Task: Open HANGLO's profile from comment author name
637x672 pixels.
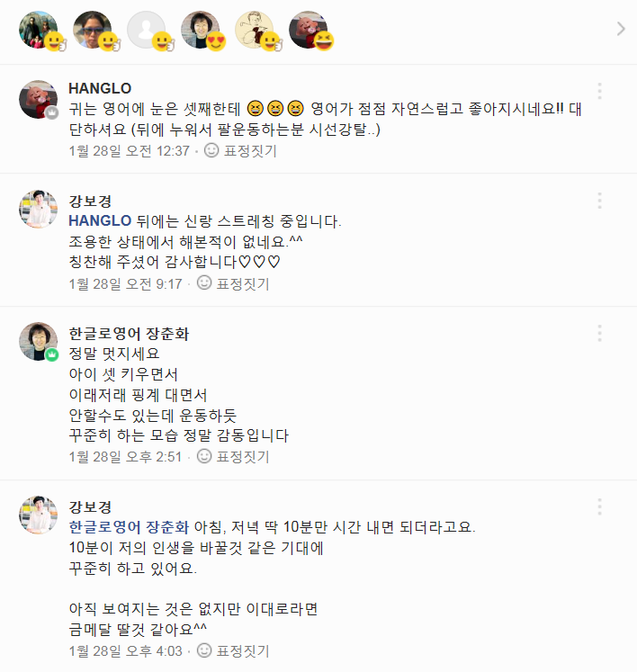Action: click(x=100, y=88)
